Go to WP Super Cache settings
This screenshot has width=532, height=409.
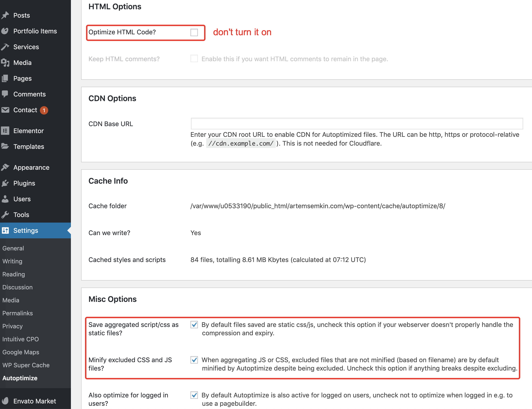click(x=26, y=365)
